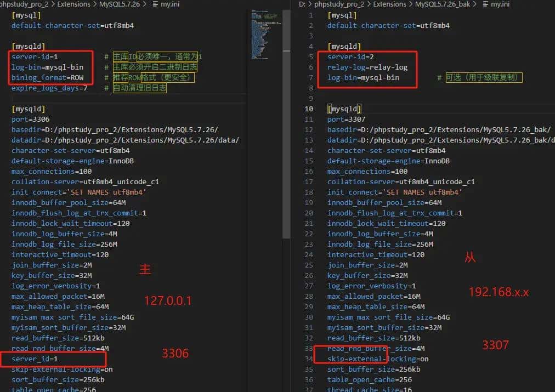Image resolution: width=555 pixels, height=392 pixels.
Task: Click the comment 推荐ROW格式（更安全）
Action: tap(153, 77)
